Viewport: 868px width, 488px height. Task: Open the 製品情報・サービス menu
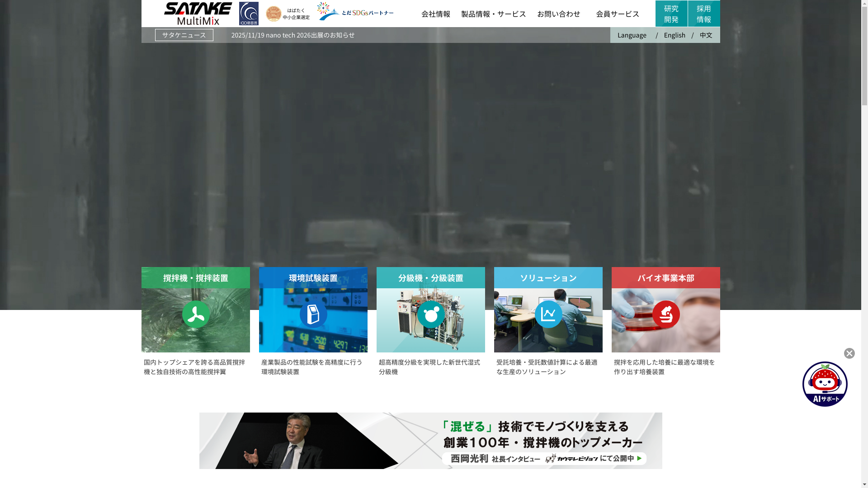tap(493, 14)
